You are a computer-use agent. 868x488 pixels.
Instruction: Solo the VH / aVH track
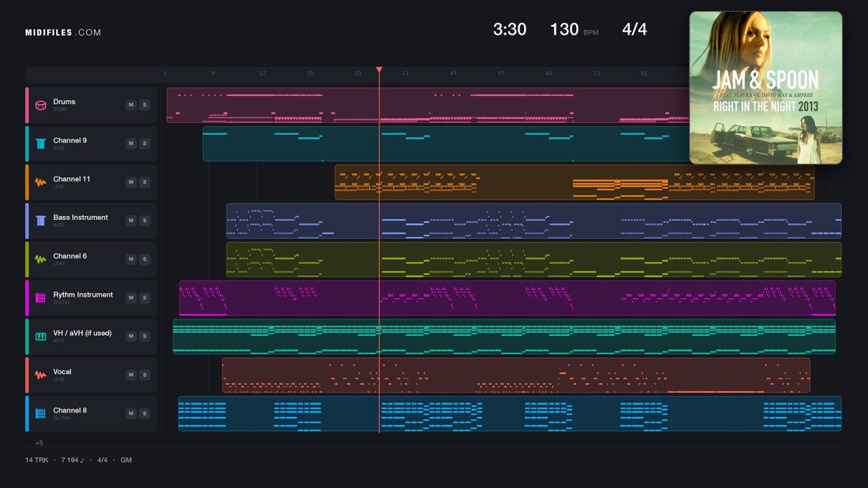click(144, 336)
